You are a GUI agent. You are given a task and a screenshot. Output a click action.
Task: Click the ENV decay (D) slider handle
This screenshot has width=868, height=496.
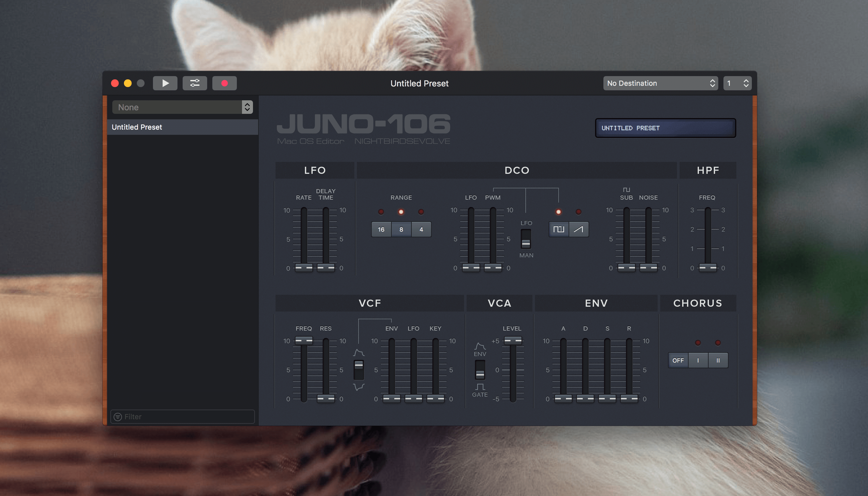[585, 398]
